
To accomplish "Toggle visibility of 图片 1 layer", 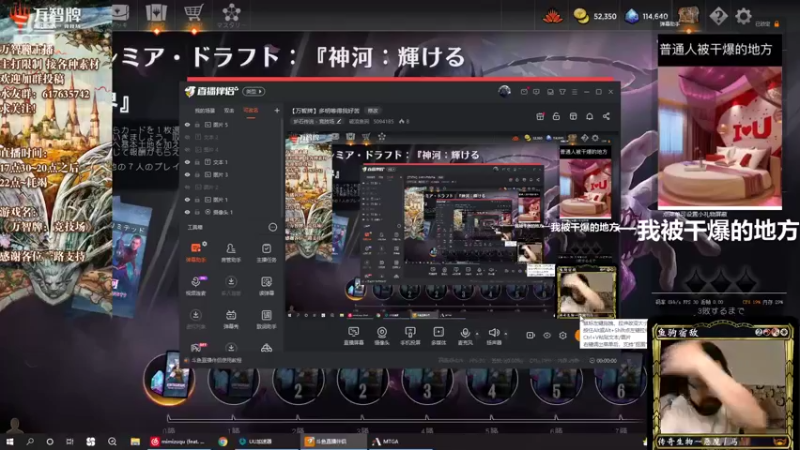I will click(x=187, y=199).
